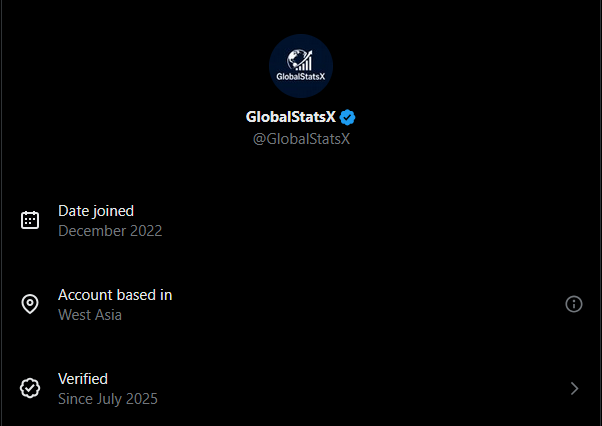602x426 pixels.
Task: Open the GlobalStatsX profile picture
Action: pyautogui.click(x=301, y=66)
